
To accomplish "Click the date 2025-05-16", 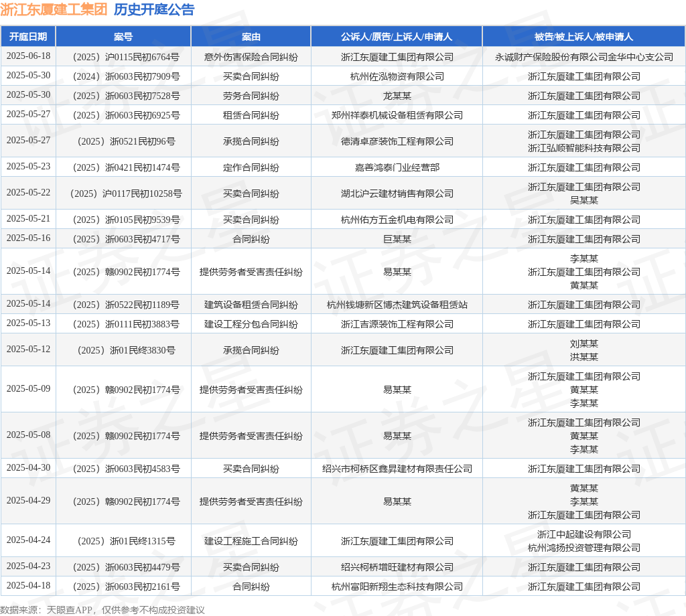I will 28,238.
